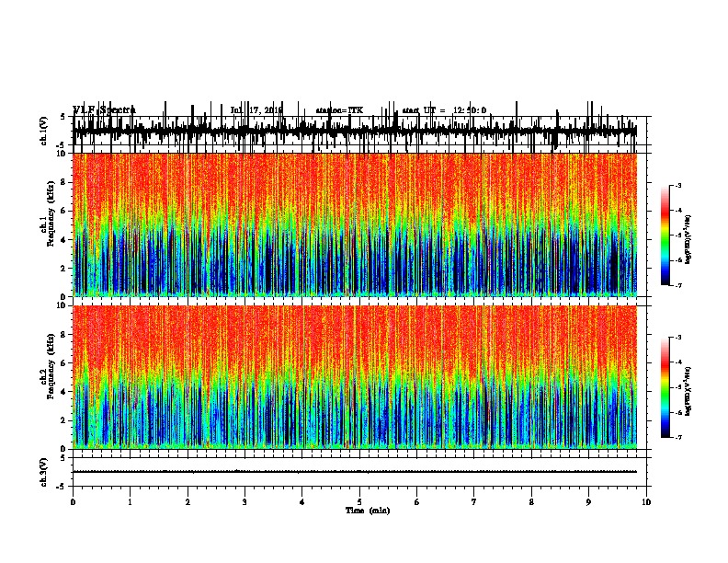
Task: Click the ch.2 spectrogram color bar
Action: 665,387
